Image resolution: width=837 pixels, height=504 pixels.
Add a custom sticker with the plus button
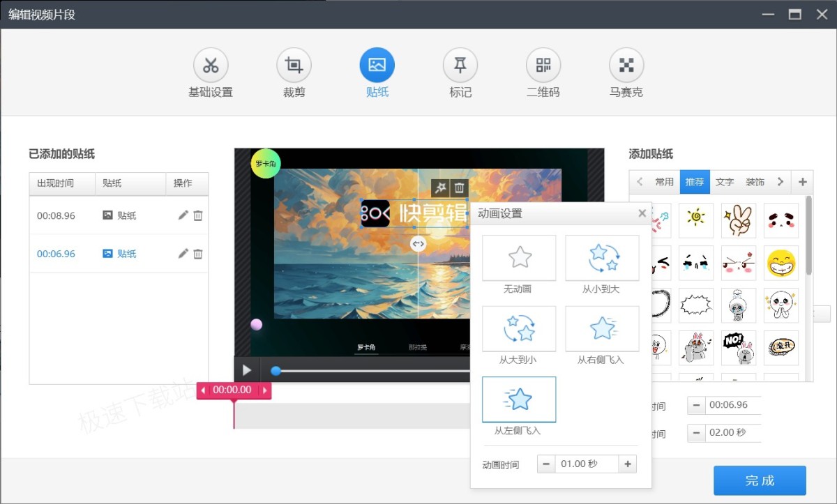pos(802,182)
